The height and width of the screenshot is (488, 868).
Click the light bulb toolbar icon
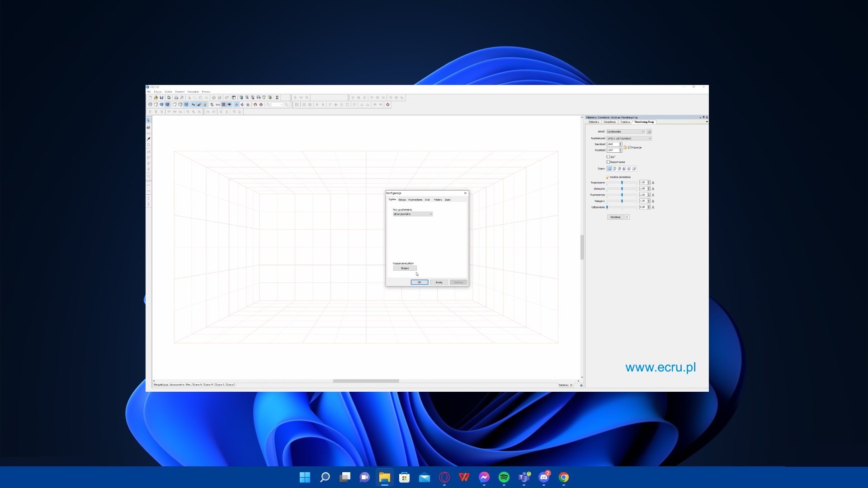coord(205,104)
